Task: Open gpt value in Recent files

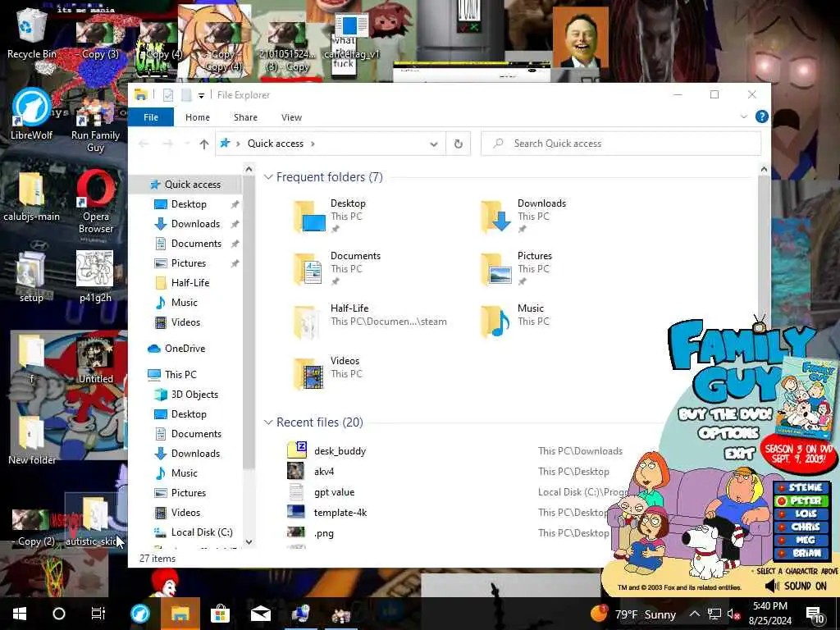Action: (335, 492)
